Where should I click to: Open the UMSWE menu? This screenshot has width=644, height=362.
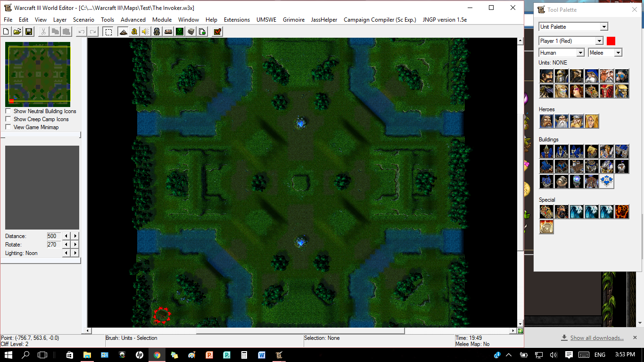[x=266, y=20]
